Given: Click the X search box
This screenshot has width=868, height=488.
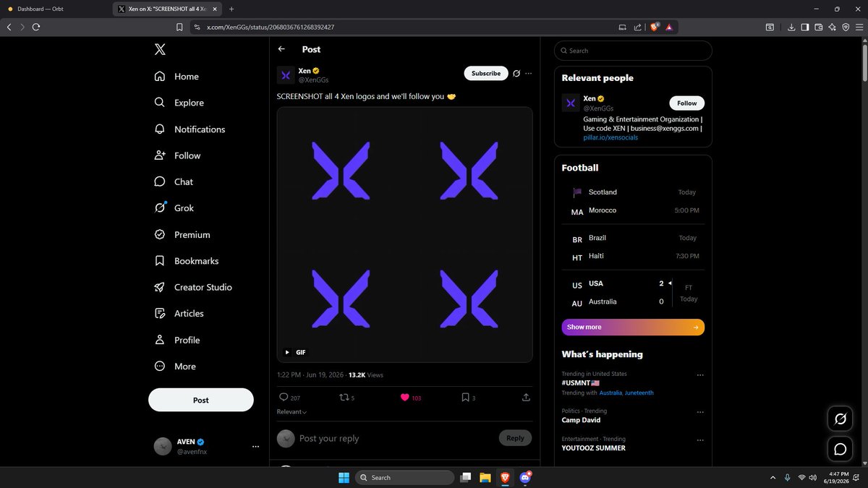Looking at the screenshot, I should (x=633, y=51).
